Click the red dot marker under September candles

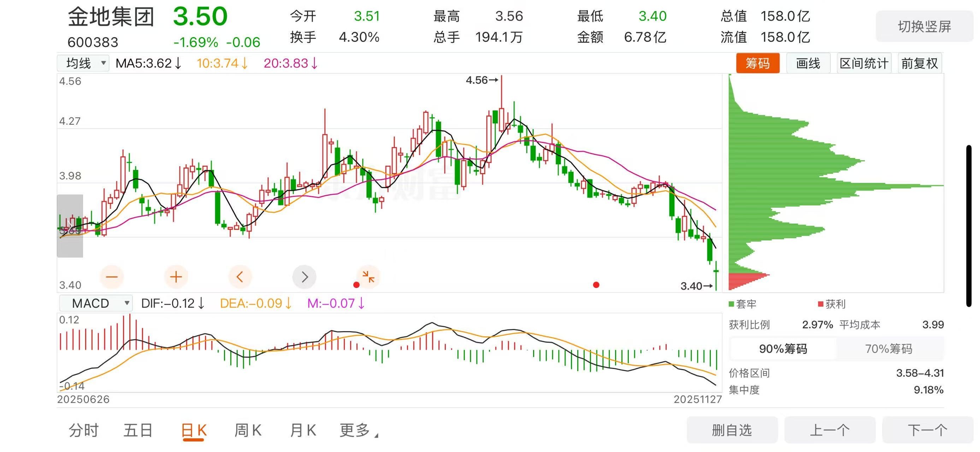click(x=356, y=285)
